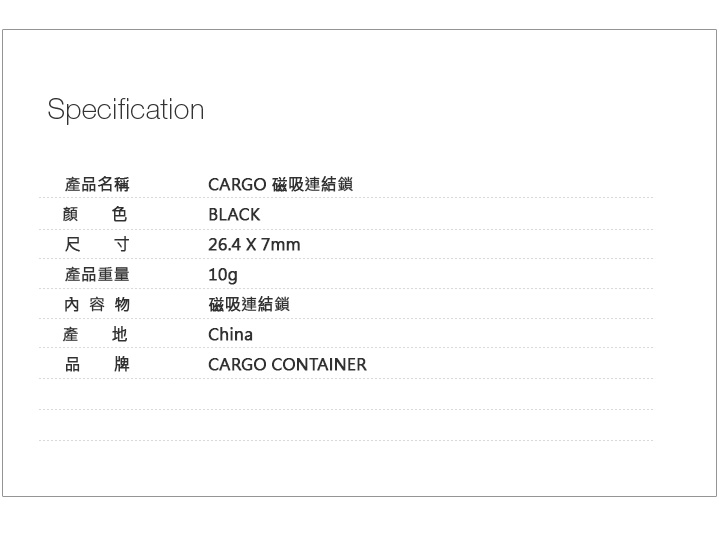Click the China origin value

pos(230,334)
